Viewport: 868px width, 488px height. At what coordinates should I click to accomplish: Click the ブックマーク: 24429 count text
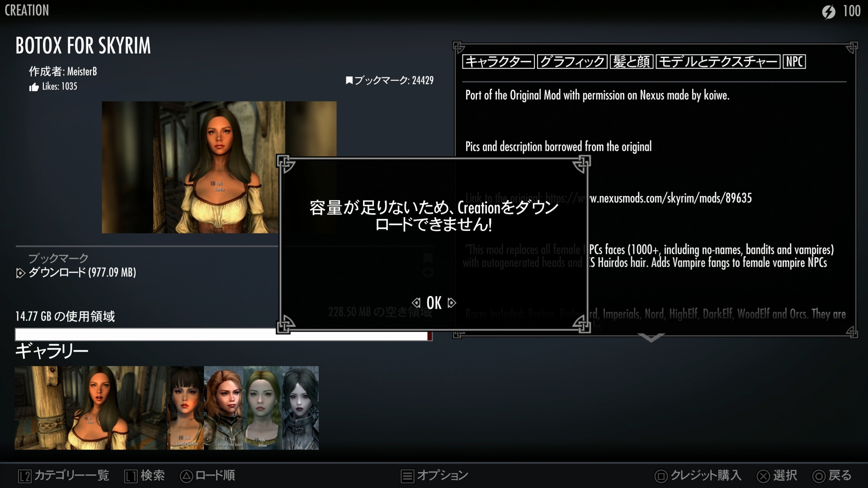(394, 80)
